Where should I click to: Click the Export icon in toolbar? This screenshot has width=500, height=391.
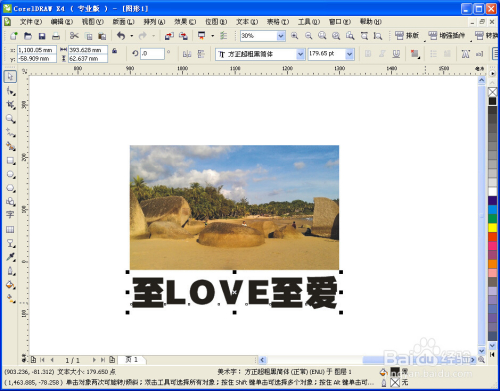point(183,36)
